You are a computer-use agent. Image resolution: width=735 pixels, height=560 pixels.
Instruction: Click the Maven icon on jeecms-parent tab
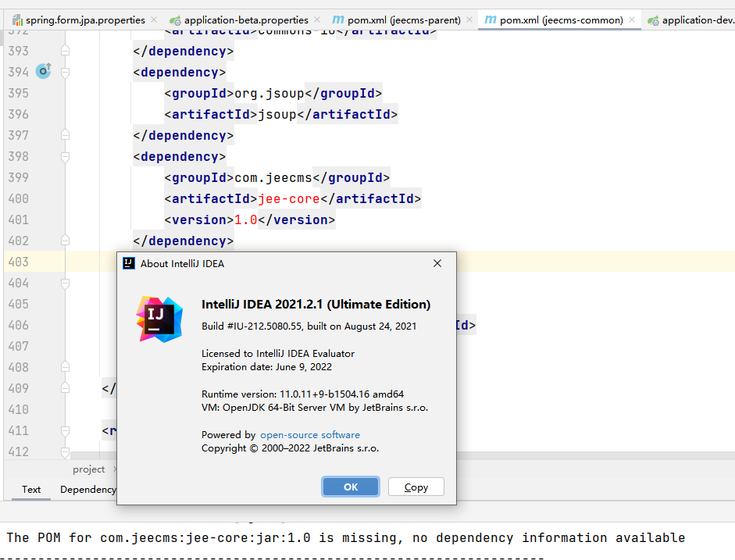tap(338, 20)
